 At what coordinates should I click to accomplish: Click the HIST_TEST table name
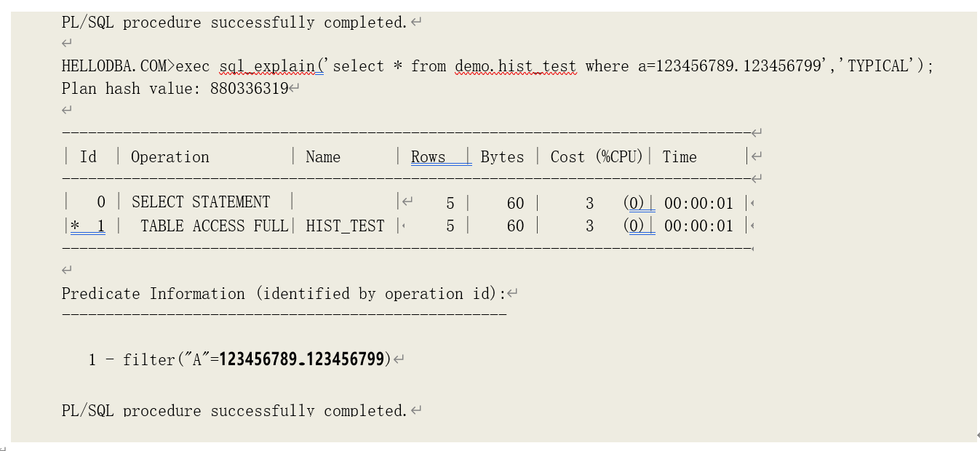pyautogui.click(x=345, y=226)
